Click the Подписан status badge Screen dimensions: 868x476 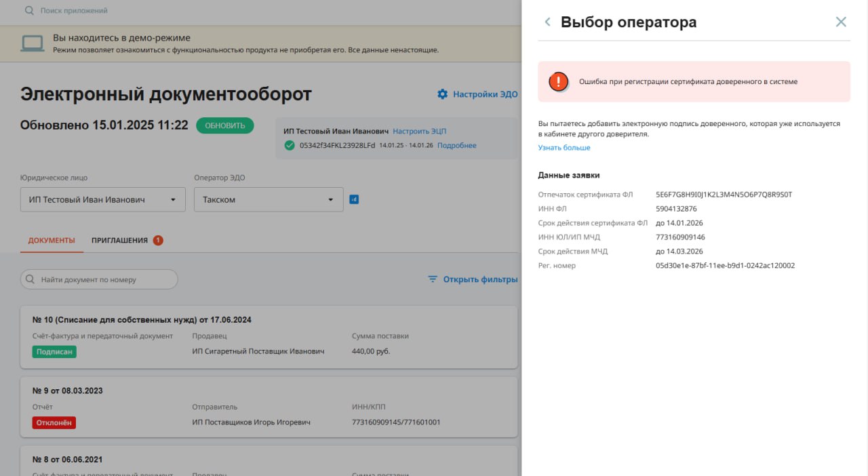click(54, 351)
